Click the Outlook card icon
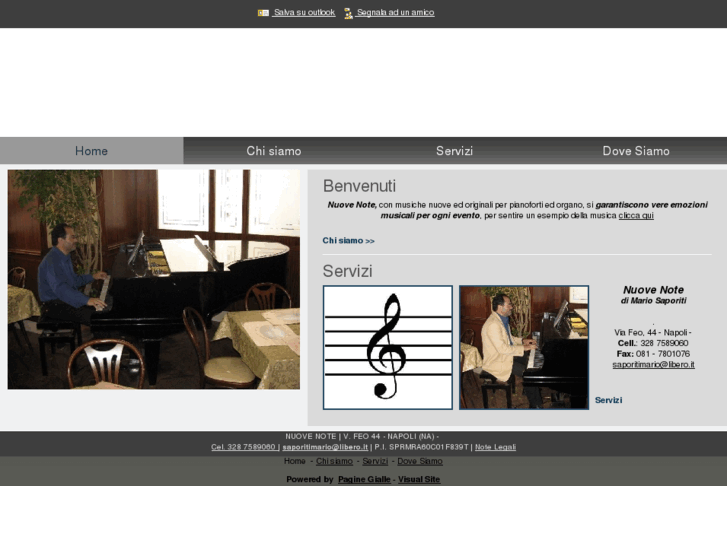The image size is (727, 545). click(x=263, y=13)
